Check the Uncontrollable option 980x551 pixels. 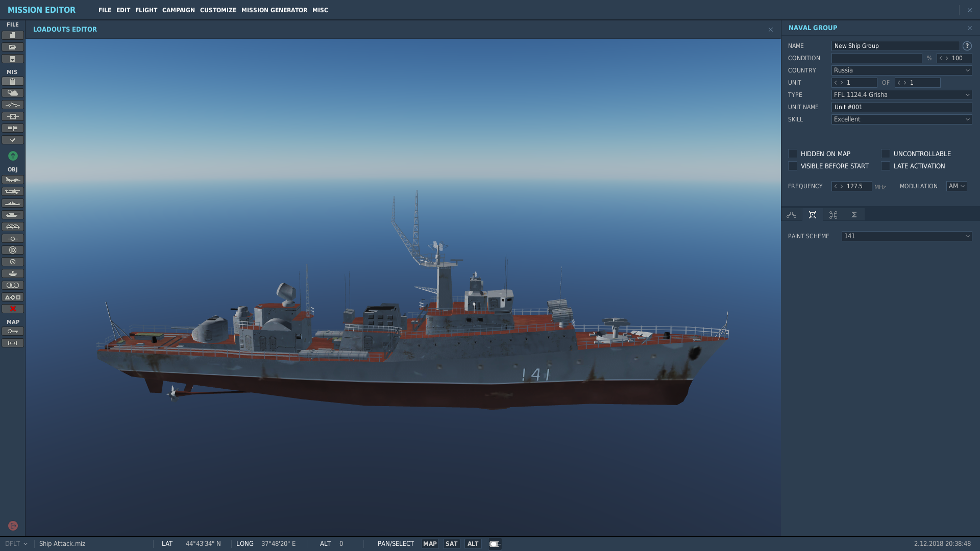click(x=886, y=154)
